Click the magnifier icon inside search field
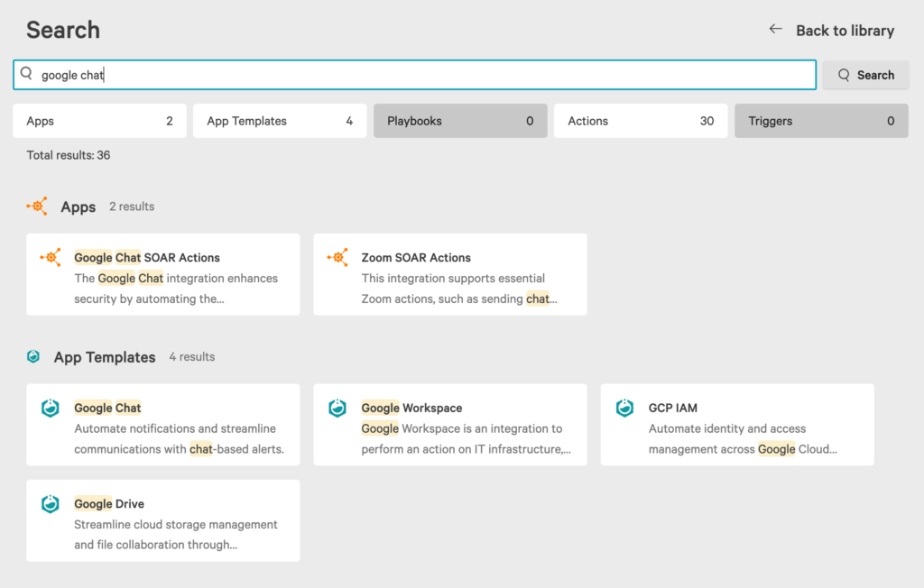Image resolution: width=924 pixels, height=588 pixels. (26, 74)
